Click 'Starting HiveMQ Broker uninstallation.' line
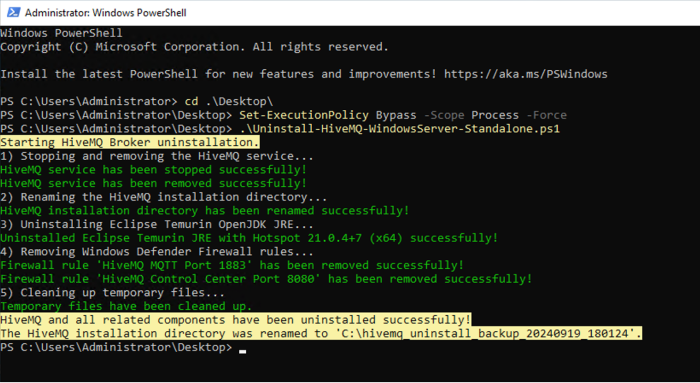 tap(130, 142)
